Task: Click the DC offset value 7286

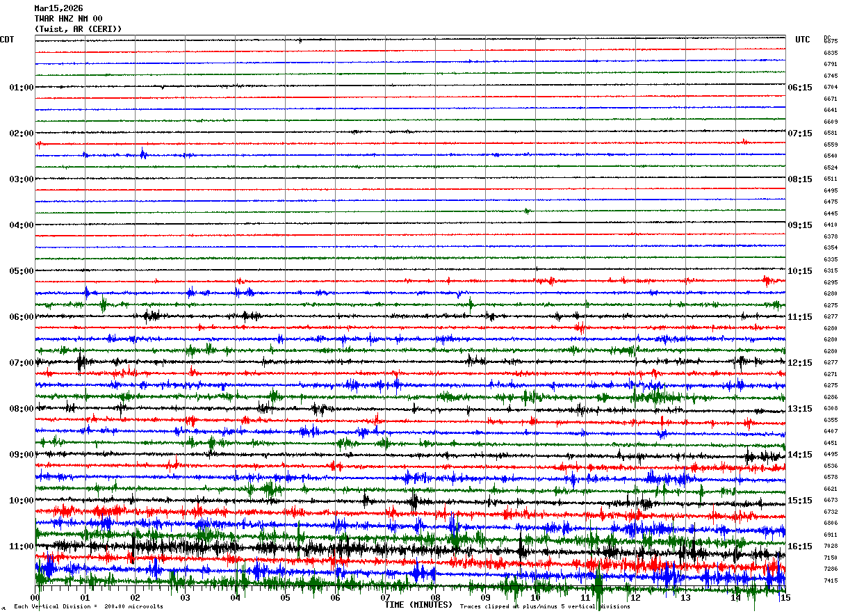Action: (831, 569)
